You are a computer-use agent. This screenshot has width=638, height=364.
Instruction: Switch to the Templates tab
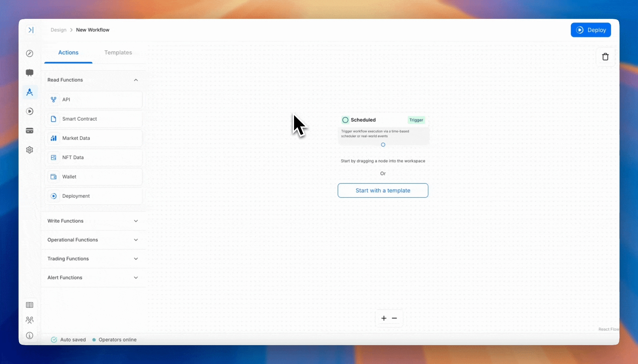tap(118, 53)
